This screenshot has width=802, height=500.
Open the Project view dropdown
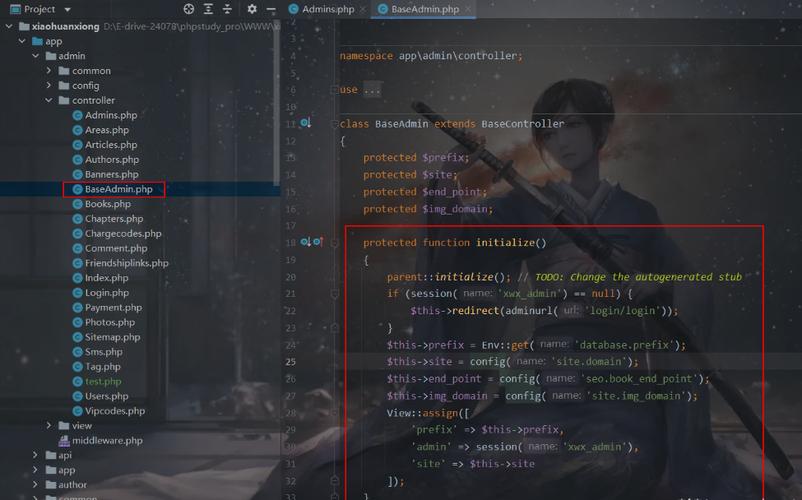[68, 9]
